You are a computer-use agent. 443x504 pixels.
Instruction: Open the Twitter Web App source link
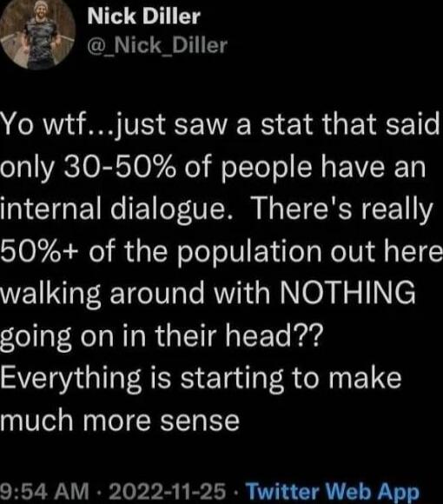(333, 492)
